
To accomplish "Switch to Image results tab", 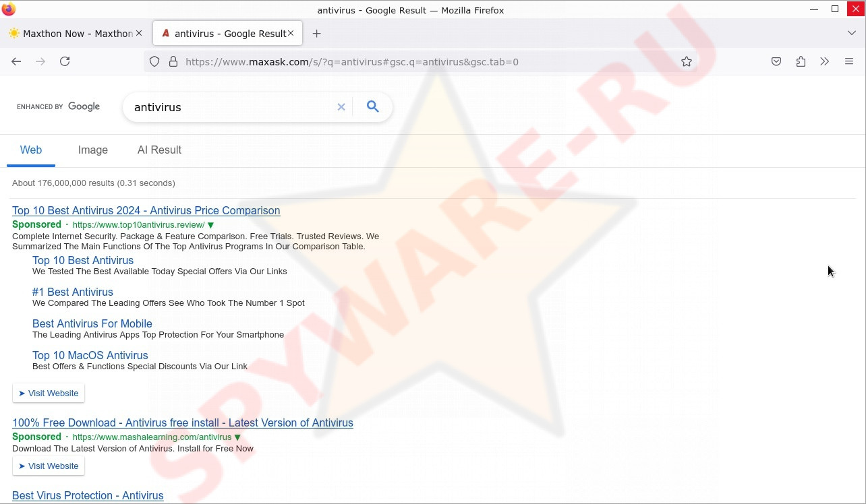I will coord(93,150).
